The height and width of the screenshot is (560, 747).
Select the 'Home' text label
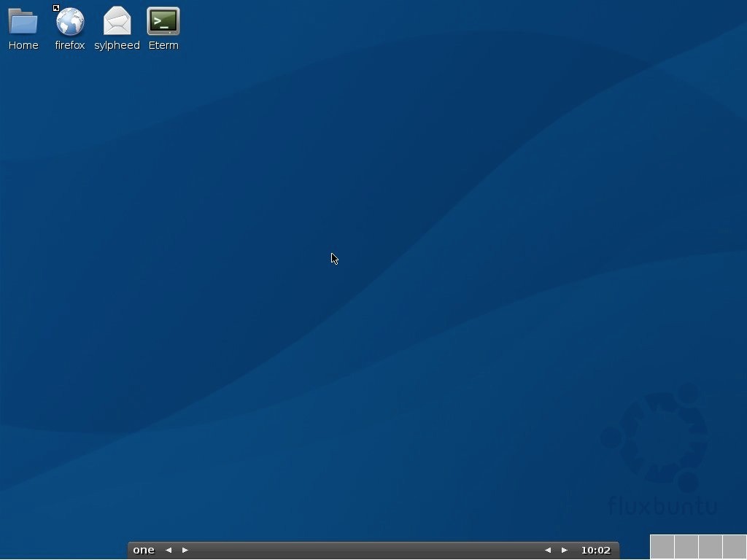tap(23, 45)
